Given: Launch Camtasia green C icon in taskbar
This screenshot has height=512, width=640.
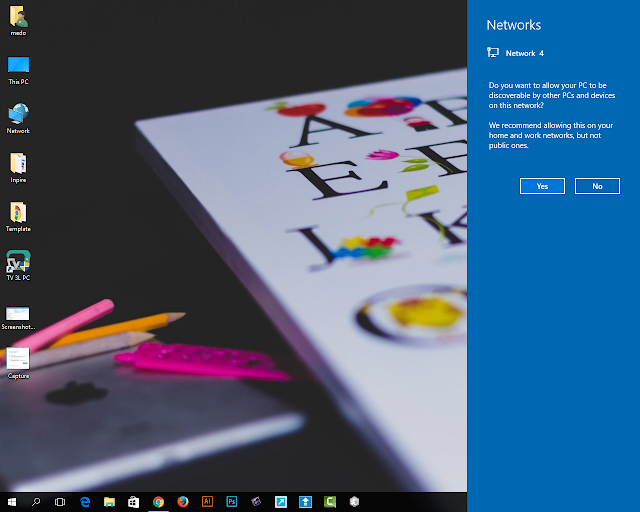Looking at the screenshot, I should tap(330, 502).
